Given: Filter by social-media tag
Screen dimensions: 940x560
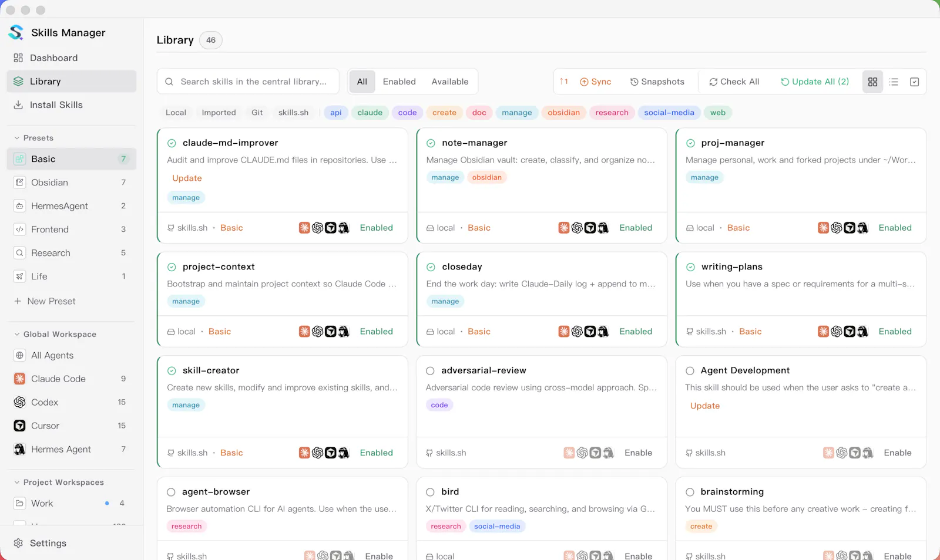Looking at the screenshot, I should coord(669,113).
